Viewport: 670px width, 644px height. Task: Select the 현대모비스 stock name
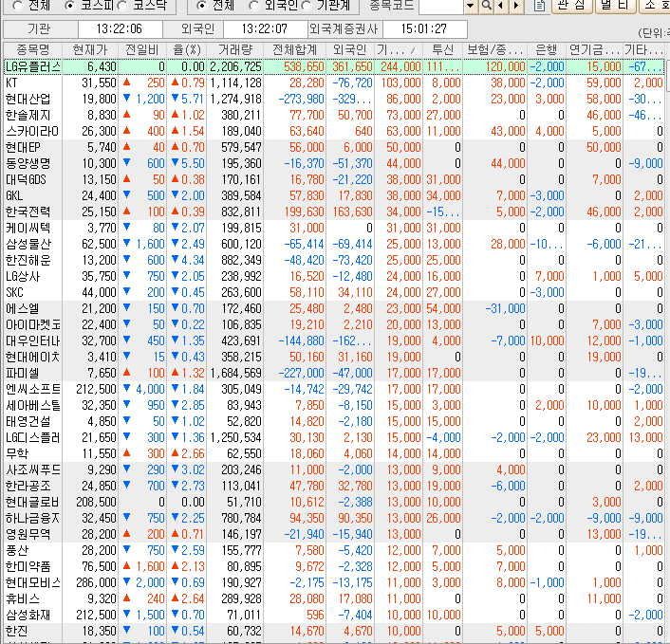pos(33,583)
